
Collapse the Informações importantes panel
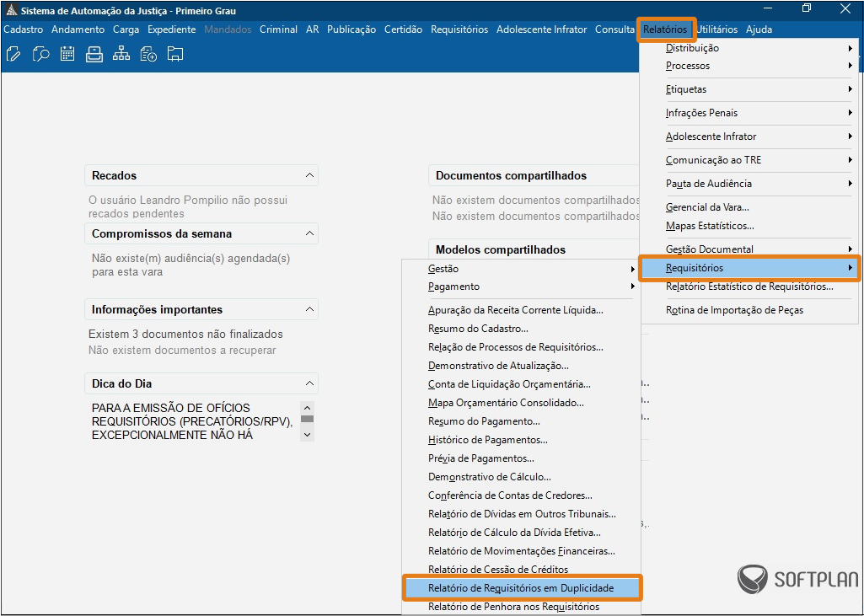coord(309,309)
